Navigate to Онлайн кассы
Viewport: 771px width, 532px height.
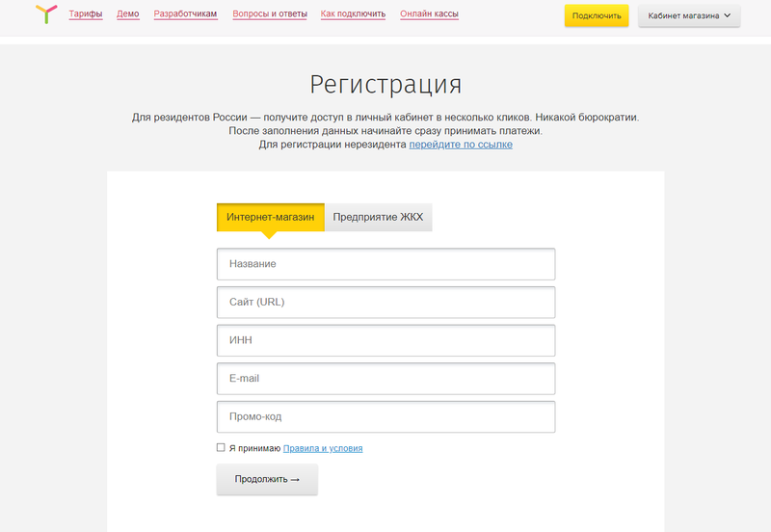click(430, 14)
